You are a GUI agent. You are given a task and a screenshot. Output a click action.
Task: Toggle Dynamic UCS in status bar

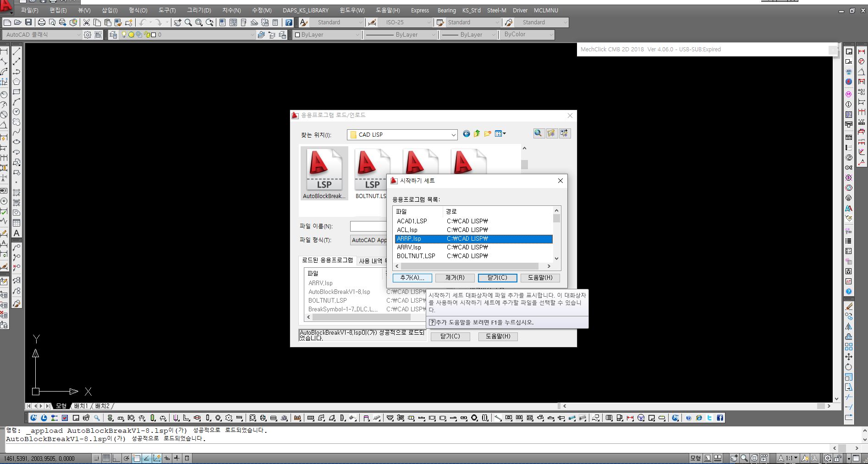tap(157, 458)
